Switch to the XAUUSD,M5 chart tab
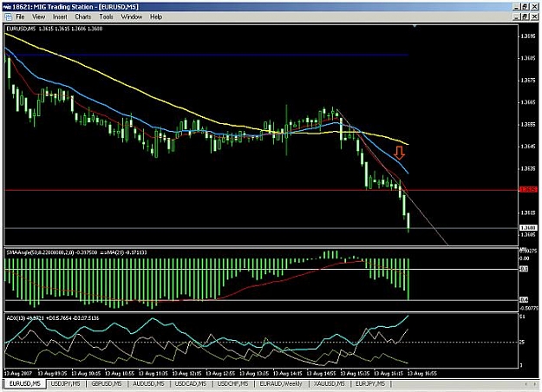Viewport: 542px width, 392px height. 329,383
